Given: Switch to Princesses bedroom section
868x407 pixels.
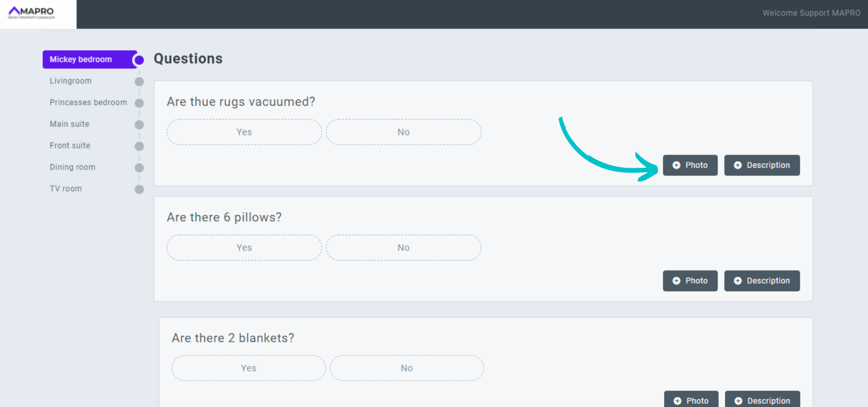Looking at the screenshot, I should tap(88, 103).
